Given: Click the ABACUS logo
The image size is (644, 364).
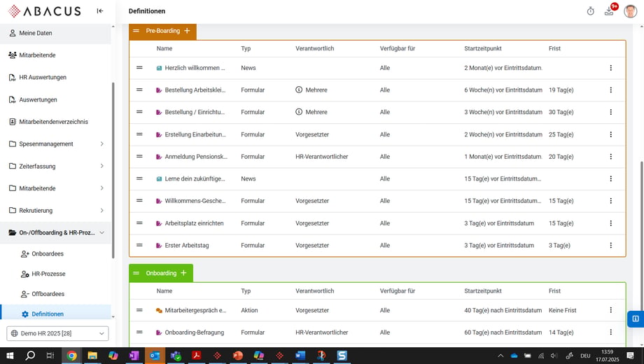Looking at the screenshot, I should [44, 11].
